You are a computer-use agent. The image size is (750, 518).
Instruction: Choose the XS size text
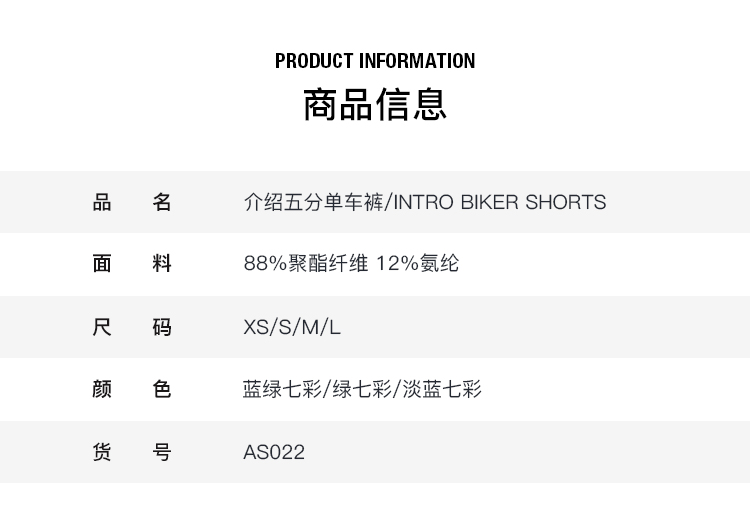tap(256, 327)
